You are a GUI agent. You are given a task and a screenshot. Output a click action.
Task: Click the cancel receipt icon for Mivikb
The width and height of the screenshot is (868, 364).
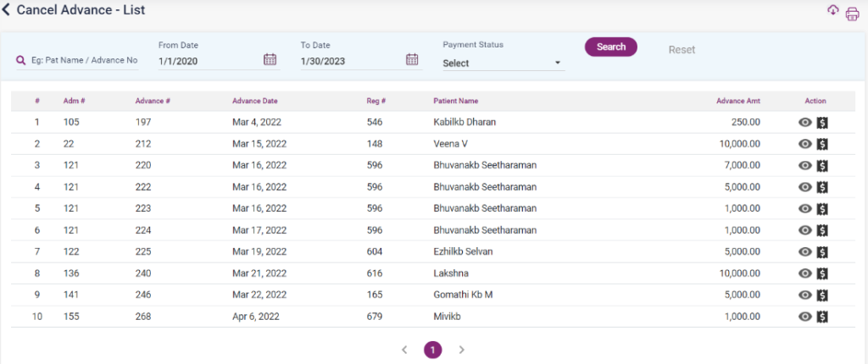[x=822, y=317]
